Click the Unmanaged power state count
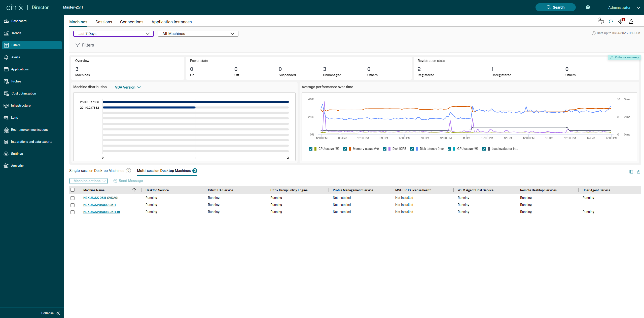The image size is (644, 318). tap(325, 69)
